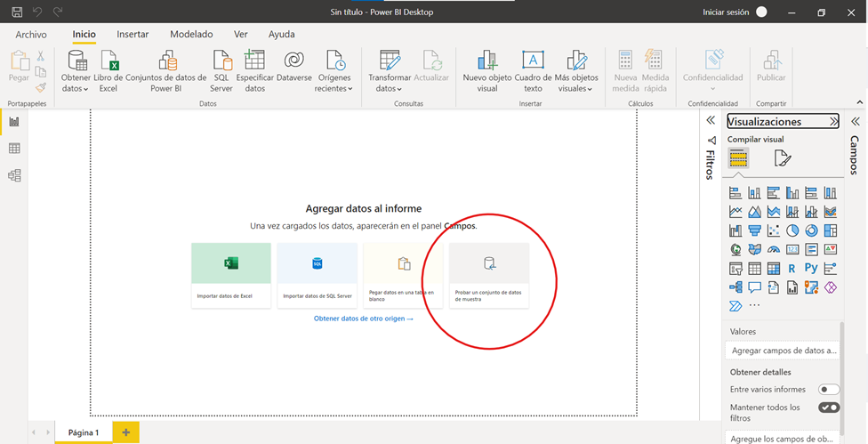Click Probar un conjunto de datos de muestra
The width and height of the screenshot is (868, 444).
point(489,275)
